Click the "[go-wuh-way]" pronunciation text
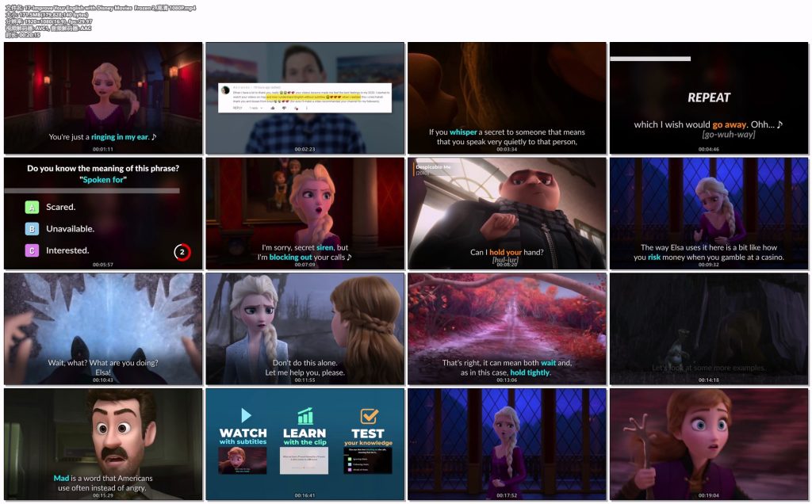Image resolution: width=812 pixels, height=504 pixels. pos(728,135)
